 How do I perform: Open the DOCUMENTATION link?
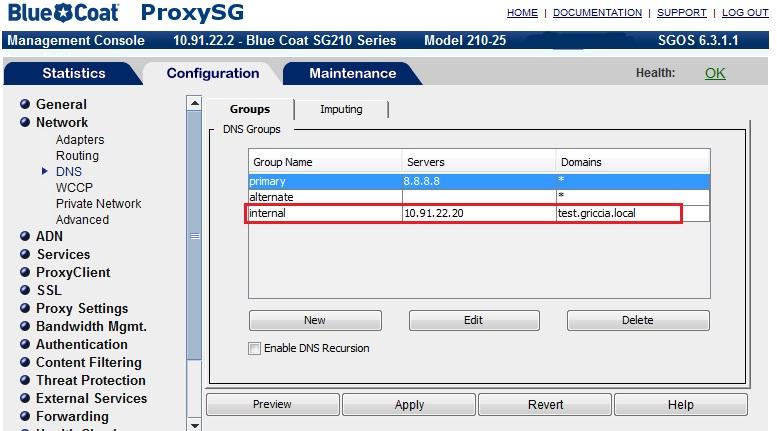[x=597, y=12]
